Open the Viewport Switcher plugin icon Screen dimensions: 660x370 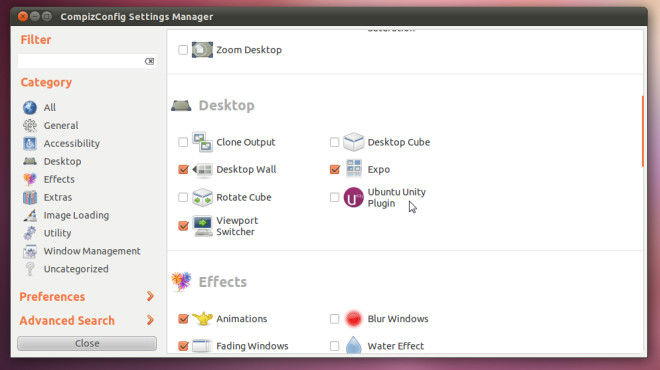click(202, 226)
